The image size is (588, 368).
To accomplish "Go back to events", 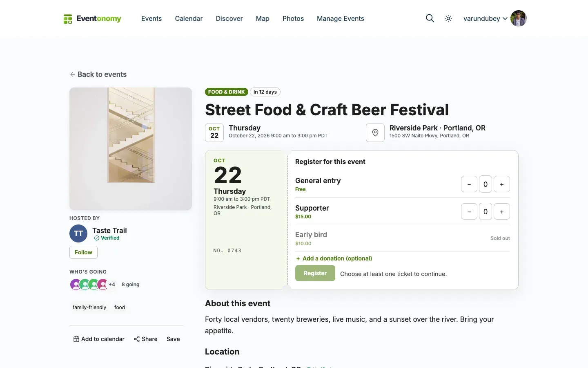I will click(x=98, y=74).
